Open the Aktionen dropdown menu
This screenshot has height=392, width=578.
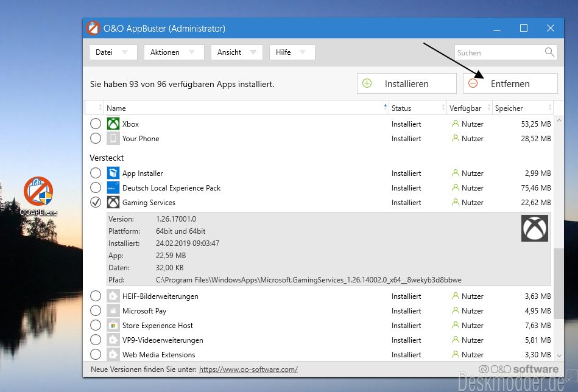pyautogui.click(x=174, y=52)
